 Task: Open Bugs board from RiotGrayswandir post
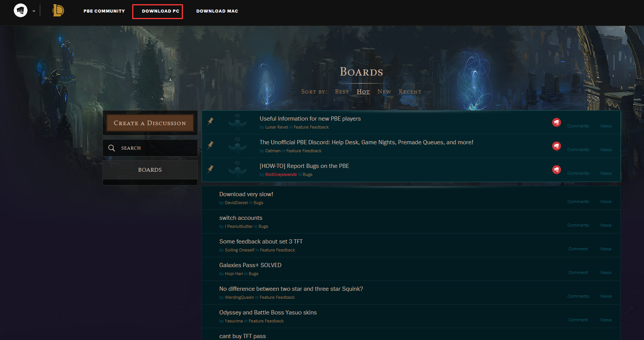click(x=308, y=174)
